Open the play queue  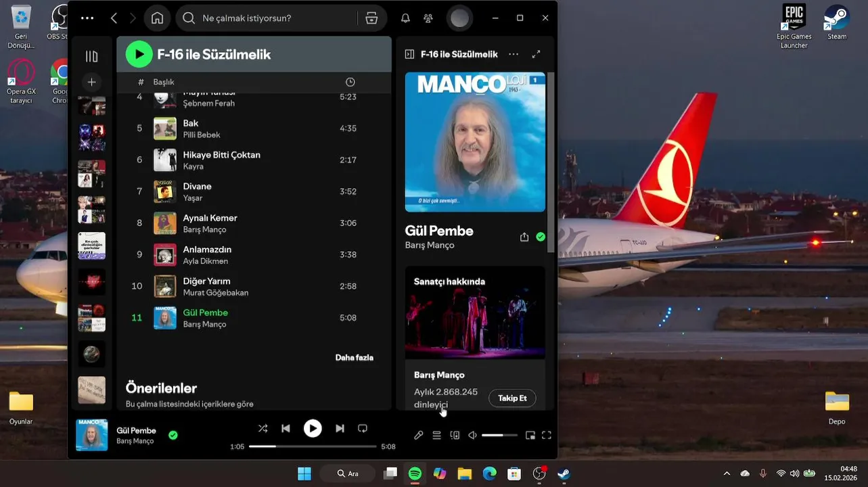(436, 435)
